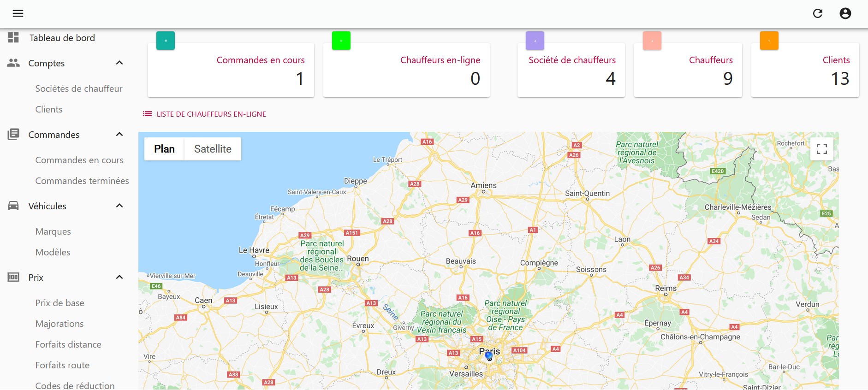
Task: Click the Prix section label
Action: pyautogui.click(x=36, y=278)
